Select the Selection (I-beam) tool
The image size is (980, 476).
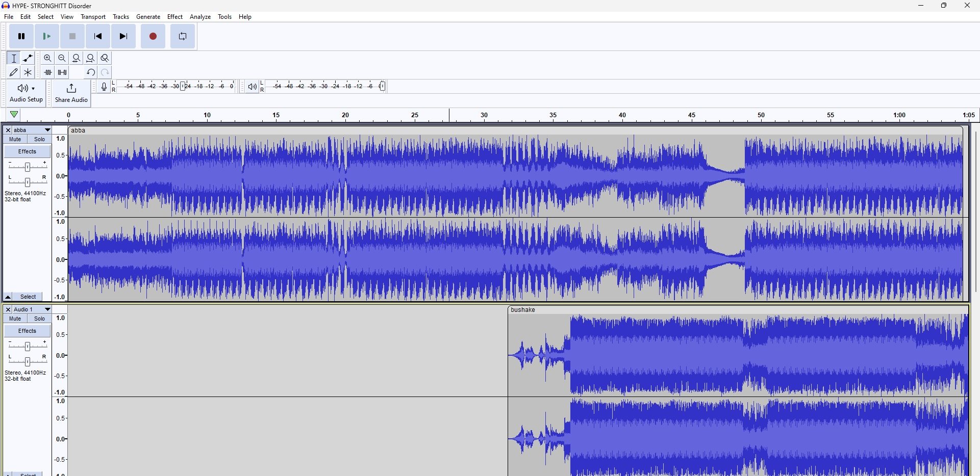coord(14,58)
